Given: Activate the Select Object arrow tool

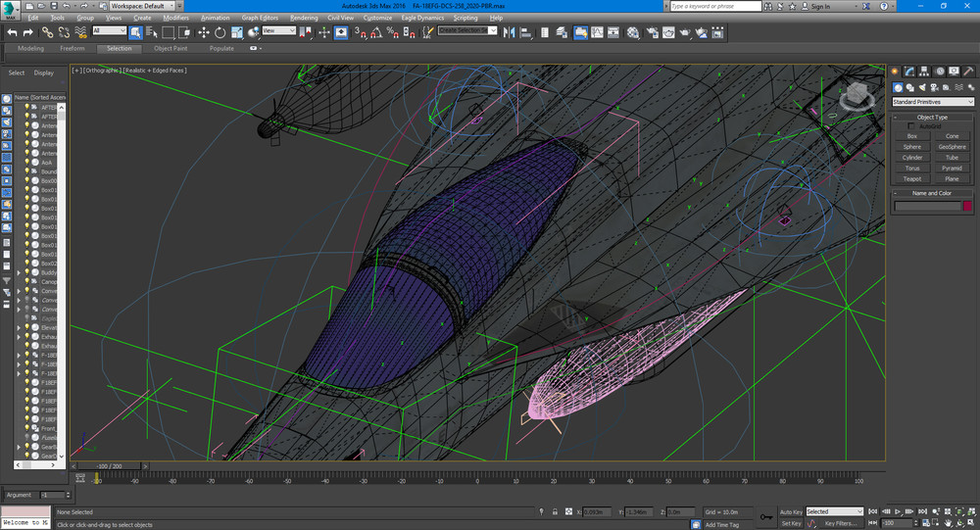Looking at the screenshot, I should pyautogui.click(x=135, y=32).
